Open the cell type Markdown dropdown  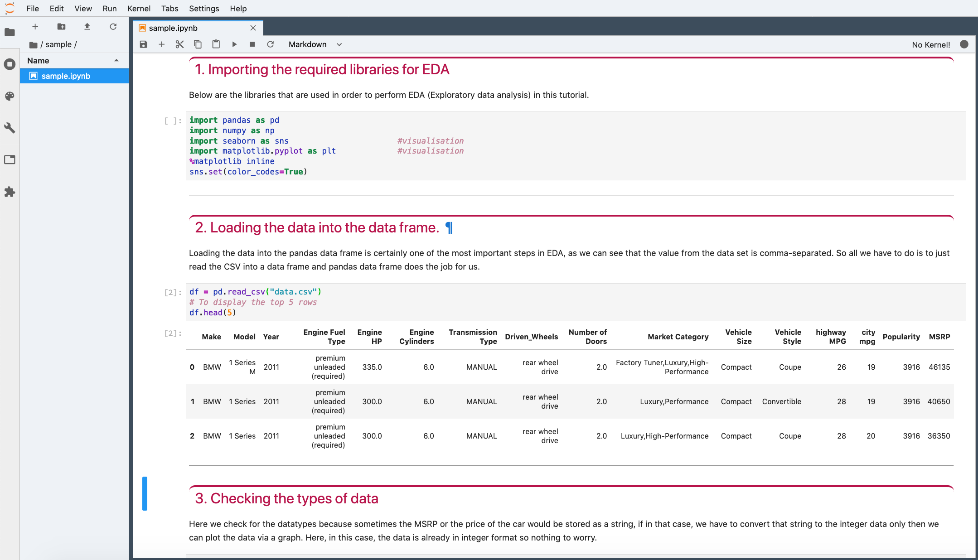315,44
